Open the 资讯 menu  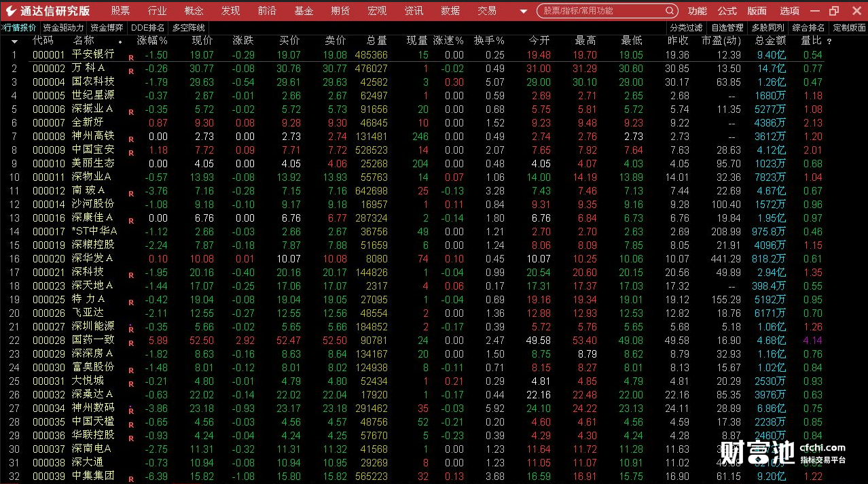click(x=414, y=11)
